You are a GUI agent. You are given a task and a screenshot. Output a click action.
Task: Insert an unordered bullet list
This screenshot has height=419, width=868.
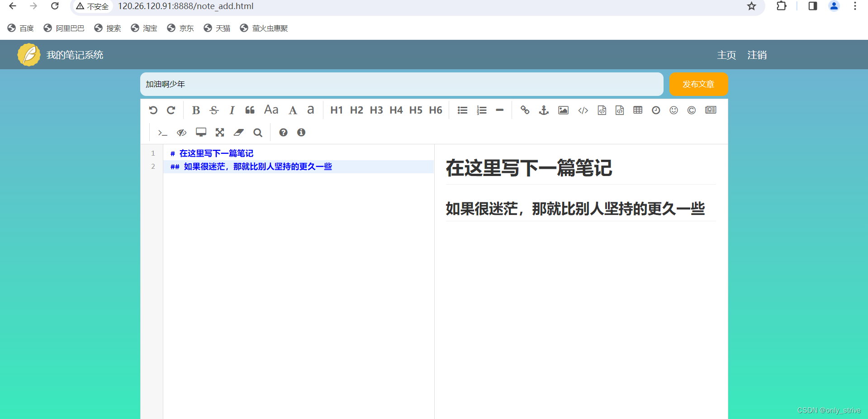(x=462, y=110)
